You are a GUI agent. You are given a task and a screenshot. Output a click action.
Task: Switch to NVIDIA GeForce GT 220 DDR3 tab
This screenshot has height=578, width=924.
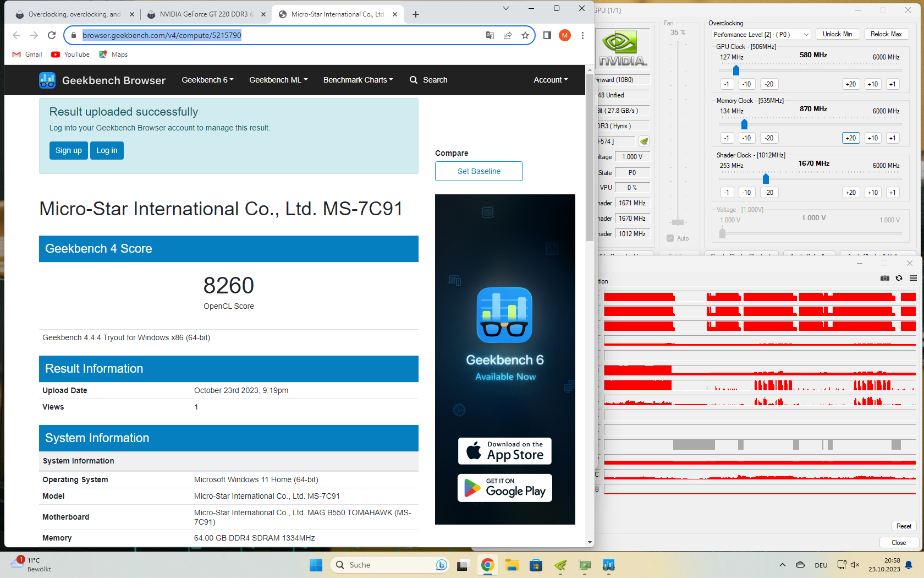[x=207, y=14]
